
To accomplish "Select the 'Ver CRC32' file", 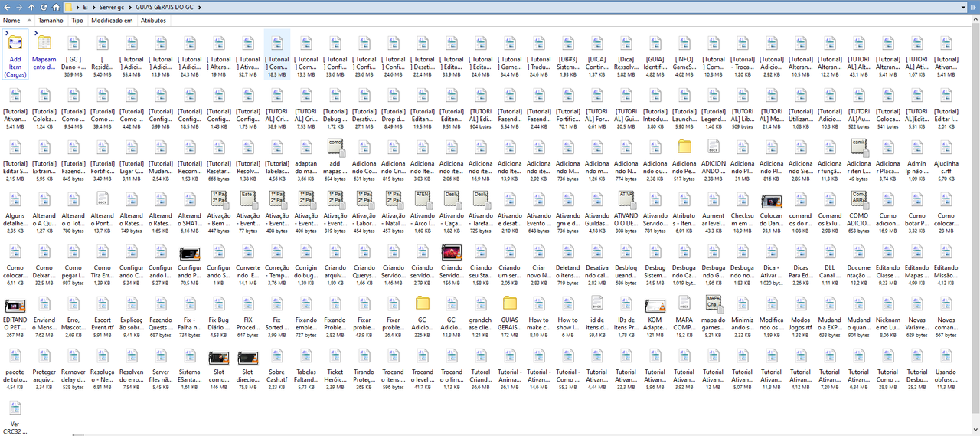I will point(15,417).
